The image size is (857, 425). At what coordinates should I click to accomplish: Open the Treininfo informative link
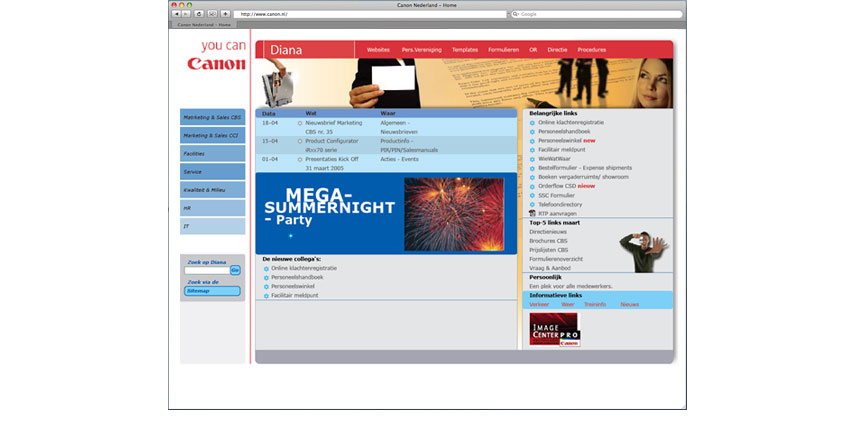pos(595,305)
